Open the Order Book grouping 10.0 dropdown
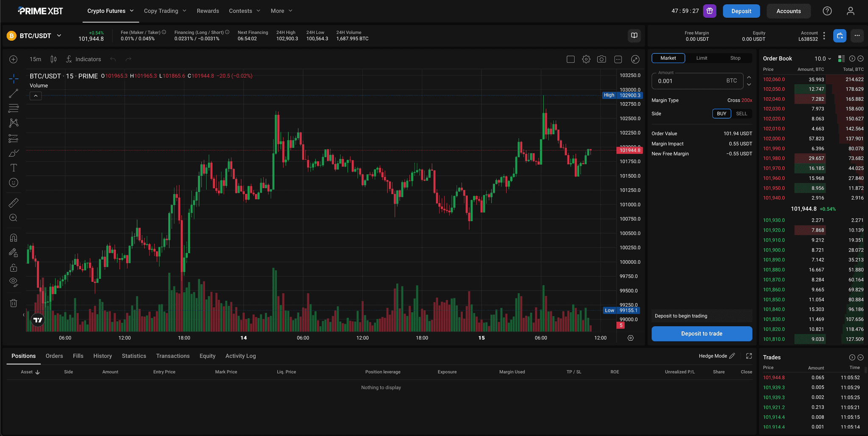Screen dimensions: 868x436 [822, 58]
